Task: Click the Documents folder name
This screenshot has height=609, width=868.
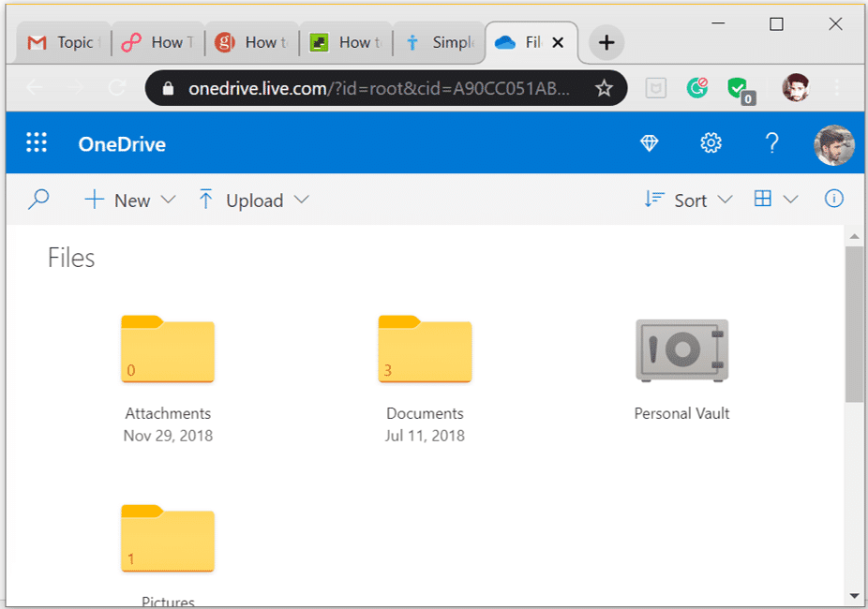Action: (426, 413)
